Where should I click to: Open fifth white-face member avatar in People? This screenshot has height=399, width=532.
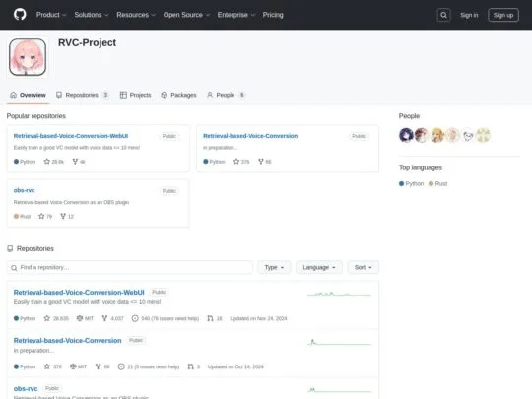coord(468,135)
